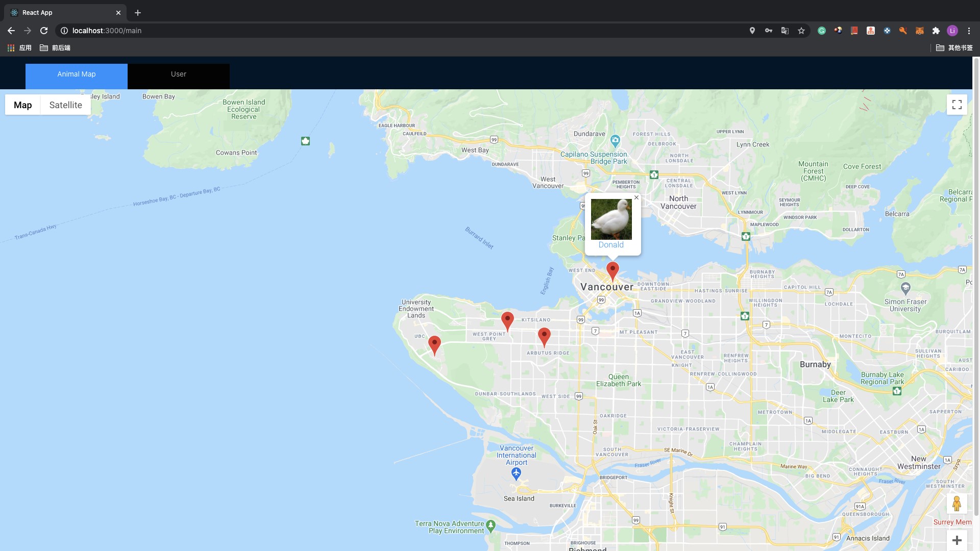Click the Street View pegman icon
Screen dimensions: 980x551
pyautogui.click(x=957, y=504)
